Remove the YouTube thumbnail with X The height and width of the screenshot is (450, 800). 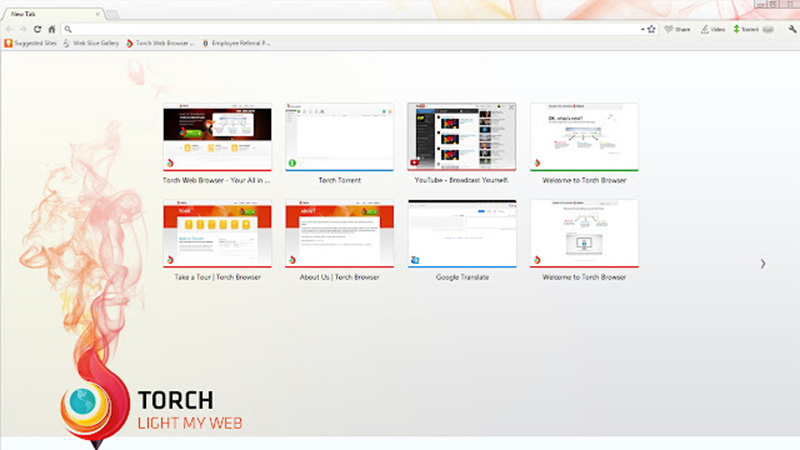pos(511,108)
